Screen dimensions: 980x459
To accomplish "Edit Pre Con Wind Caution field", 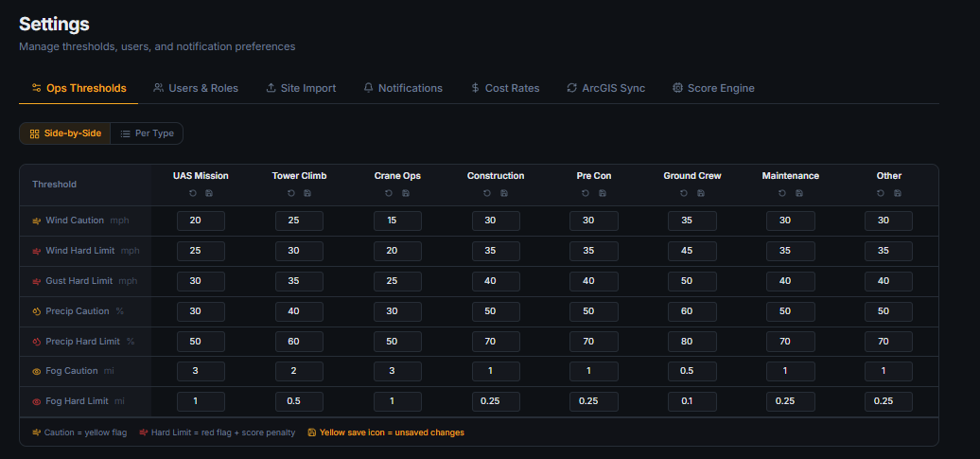I will coord(594,221).
